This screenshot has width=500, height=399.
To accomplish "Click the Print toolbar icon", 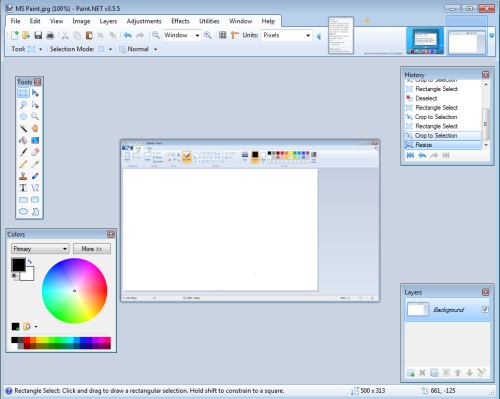I will 50,35.
